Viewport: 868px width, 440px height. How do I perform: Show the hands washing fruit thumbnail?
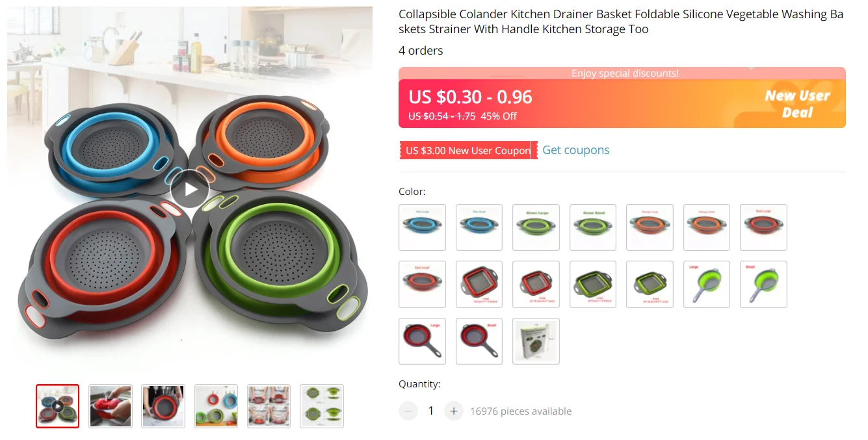111,406
